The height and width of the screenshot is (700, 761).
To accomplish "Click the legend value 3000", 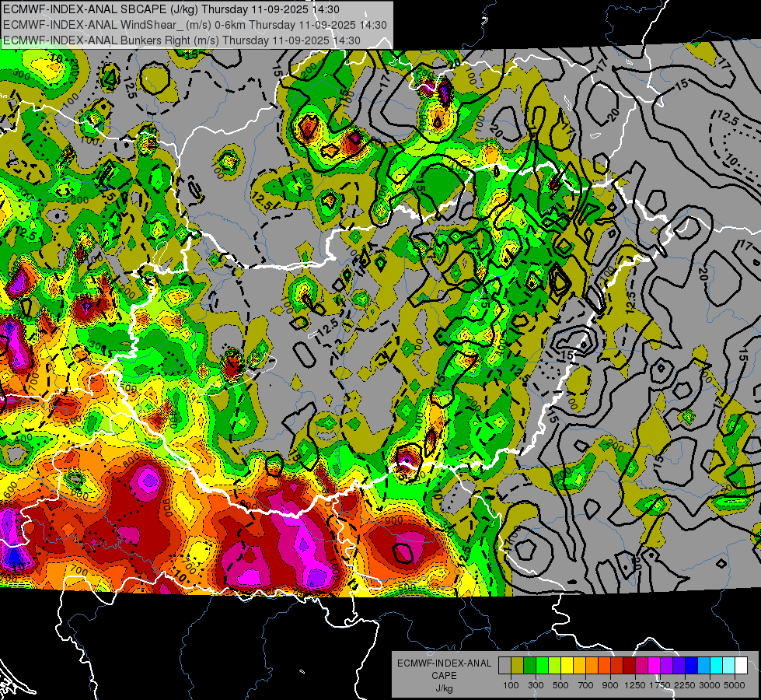I will tap(710, 685).
